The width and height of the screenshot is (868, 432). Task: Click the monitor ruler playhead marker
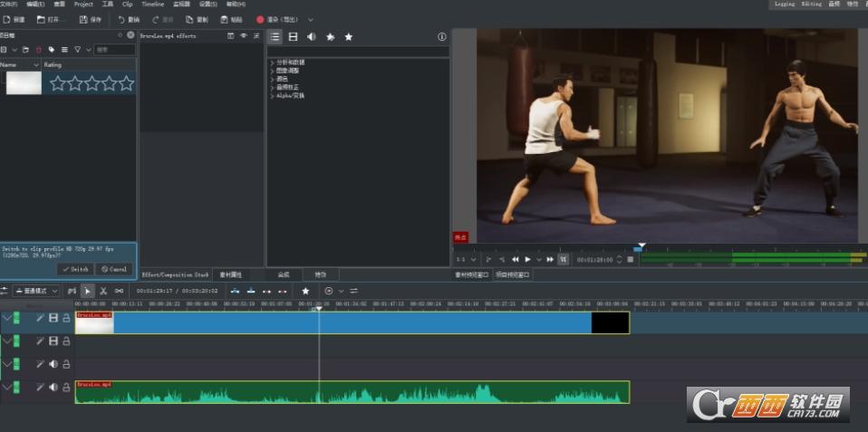[641, 245]
